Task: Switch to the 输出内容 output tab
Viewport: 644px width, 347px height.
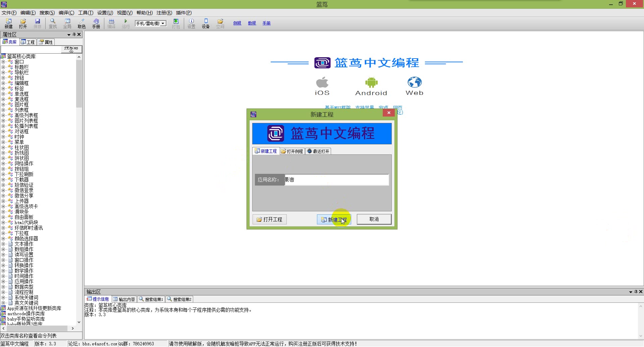Action: click(124, 299)
